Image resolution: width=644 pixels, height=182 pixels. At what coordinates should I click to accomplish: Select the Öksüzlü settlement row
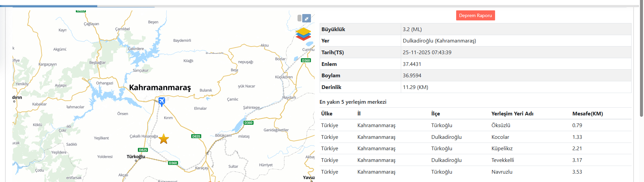(x=501, y=125)
